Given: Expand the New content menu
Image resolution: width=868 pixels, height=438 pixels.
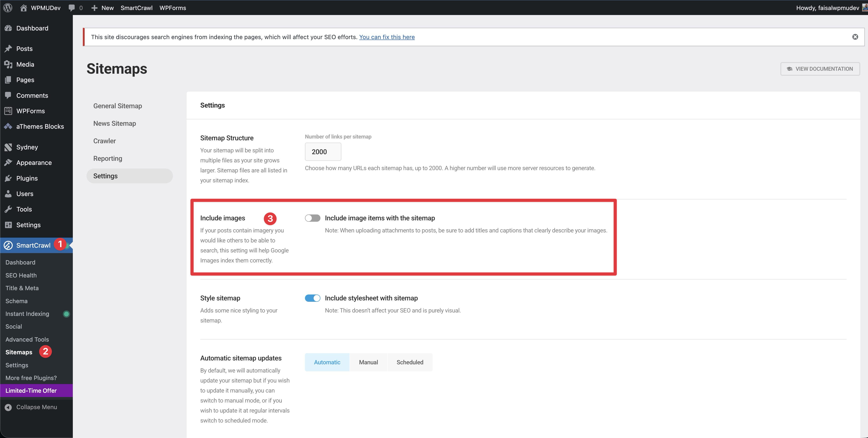Looking at the screenshot, I should click(x=102, y=8).
